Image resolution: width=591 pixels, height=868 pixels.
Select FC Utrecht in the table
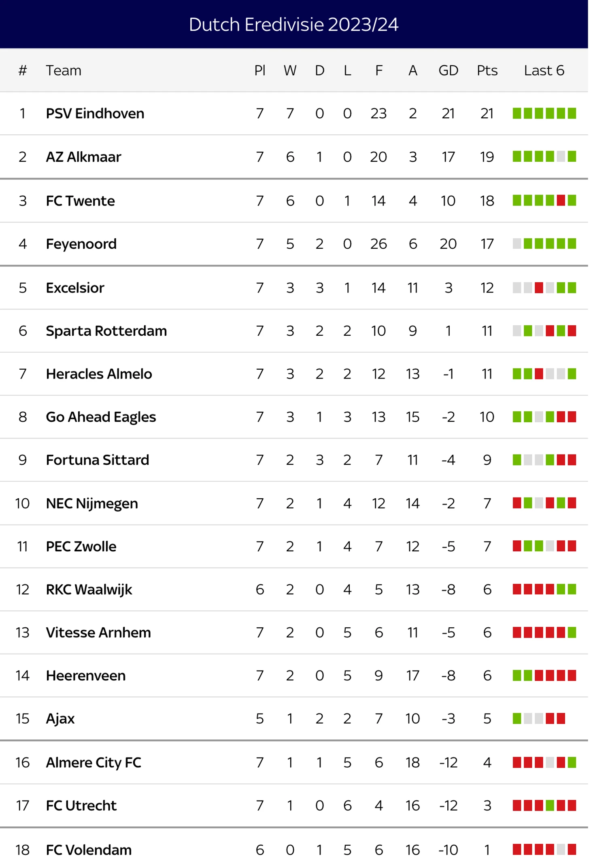click(x=81, y=805)
